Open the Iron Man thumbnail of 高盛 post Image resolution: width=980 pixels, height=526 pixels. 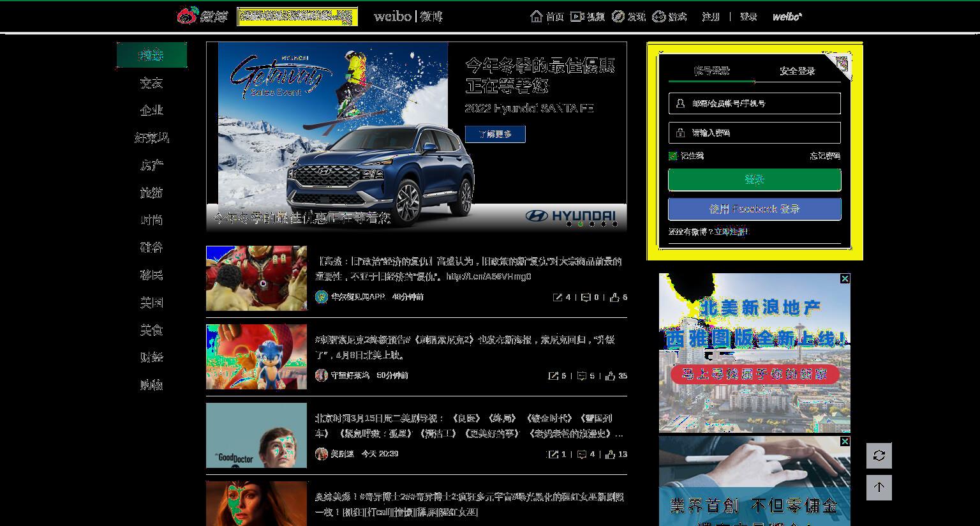coord(256,278)
